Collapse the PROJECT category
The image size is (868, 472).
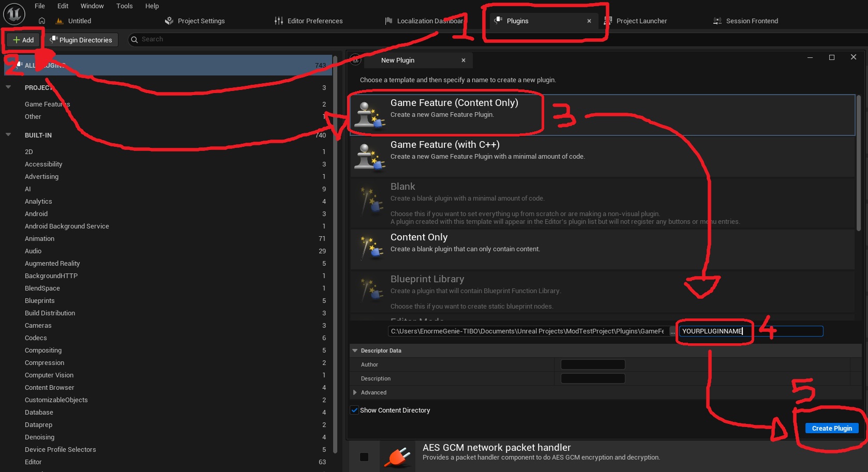8,87
